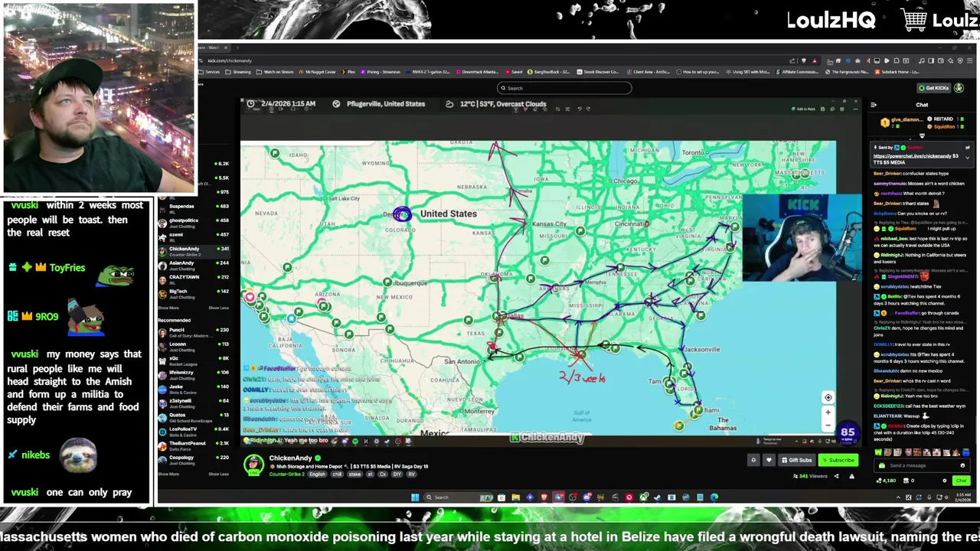Click the map locate-me target icon

tap(828, 397)
